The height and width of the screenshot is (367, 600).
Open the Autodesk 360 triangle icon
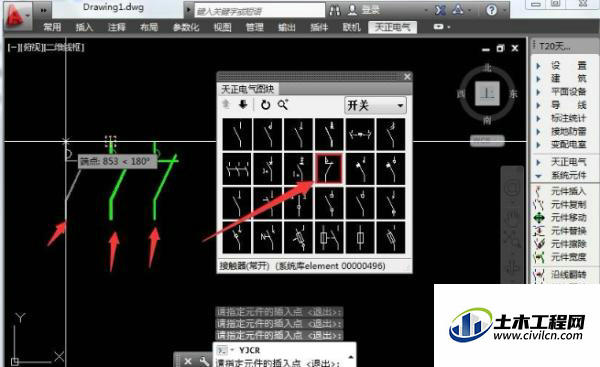pos(457,10)
